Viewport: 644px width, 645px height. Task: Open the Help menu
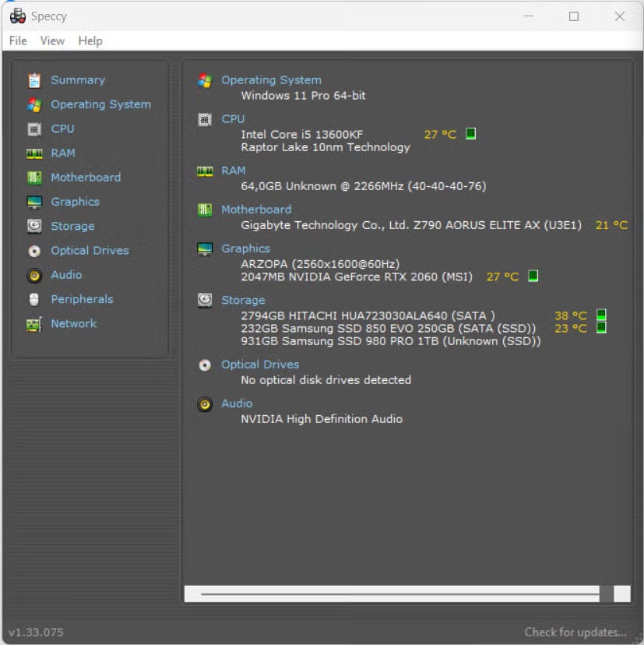90,41
